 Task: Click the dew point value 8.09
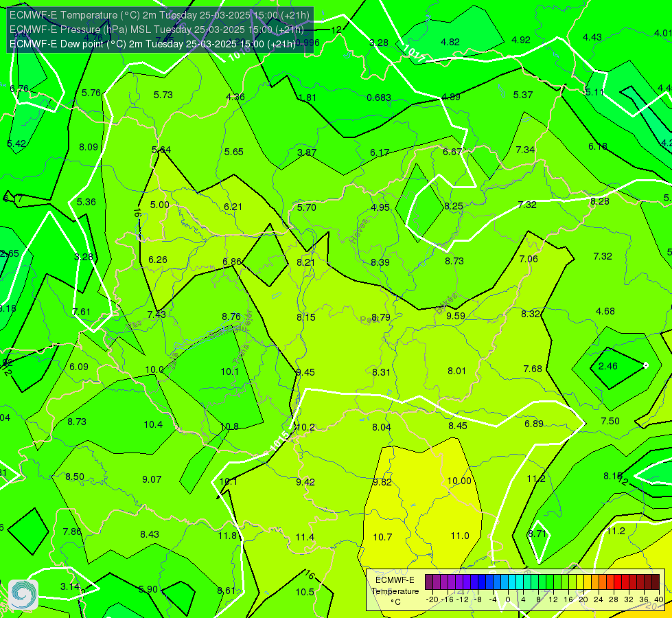click(89, 147)
